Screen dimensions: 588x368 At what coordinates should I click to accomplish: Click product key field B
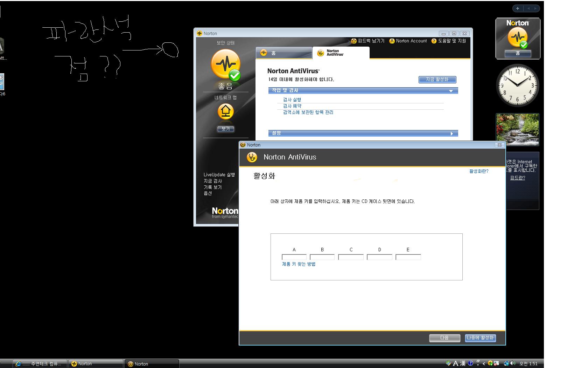click(322, 257)
